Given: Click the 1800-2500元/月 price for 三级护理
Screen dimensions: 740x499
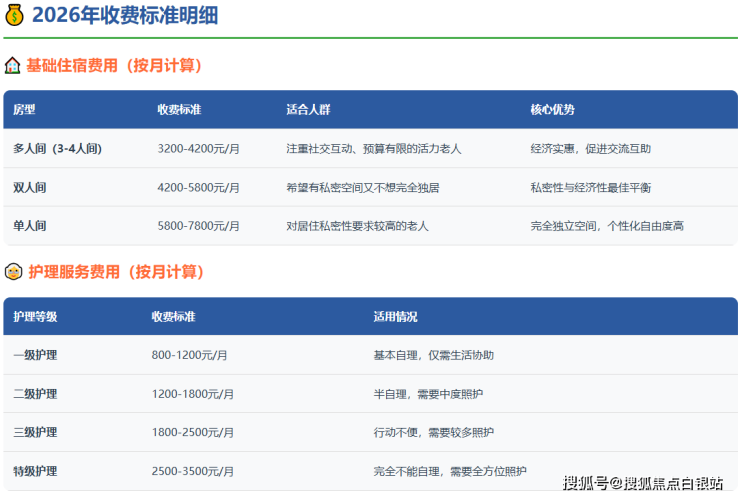Looking at the screenshot, I should (x=192, y=433).
